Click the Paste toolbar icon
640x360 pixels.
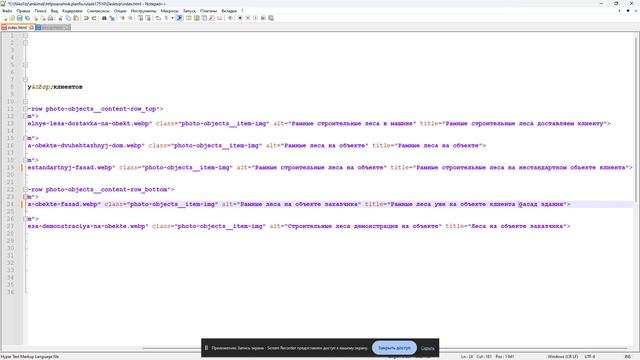(x=76, y=18)
